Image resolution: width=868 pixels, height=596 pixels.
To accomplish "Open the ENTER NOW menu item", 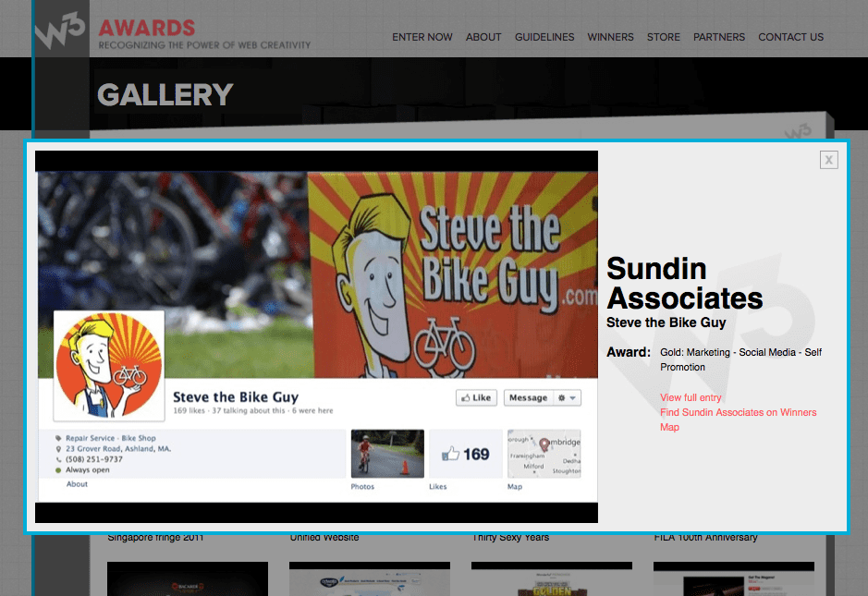I will [x=422, y=37].
